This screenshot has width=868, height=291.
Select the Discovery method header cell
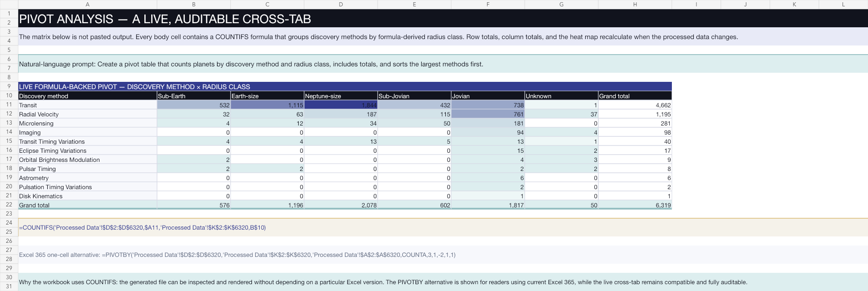point(88,95)
